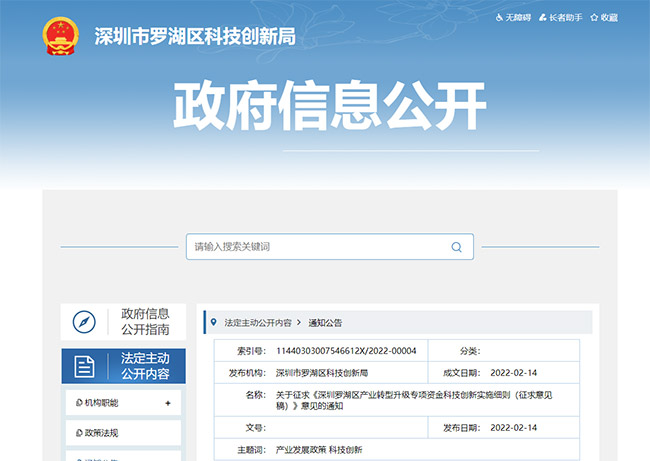Click the index number 11440303007546612X/2022-00004
This screenshot has width=650, height=461.
pyautogui.click(x=346, y=351)
